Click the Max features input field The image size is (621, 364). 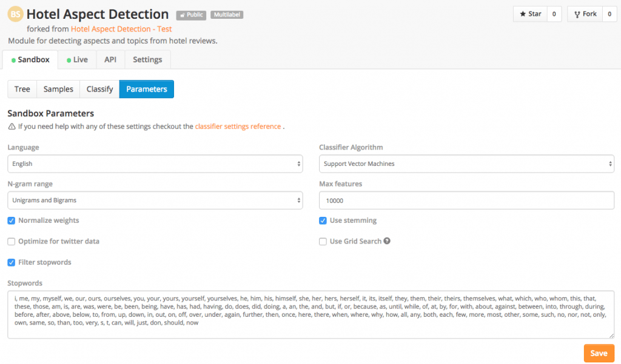click(x=466, y=200)
